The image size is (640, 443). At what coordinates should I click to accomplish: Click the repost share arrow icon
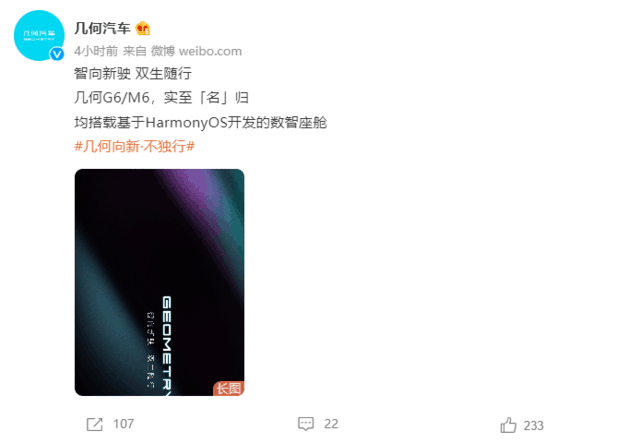(95, 424)
